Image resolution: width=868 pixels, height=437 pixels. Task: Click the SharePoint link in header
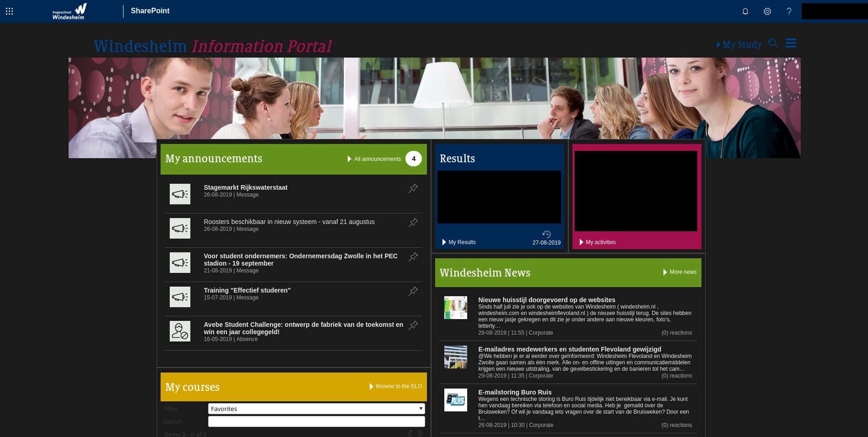(x=150, y=11)
